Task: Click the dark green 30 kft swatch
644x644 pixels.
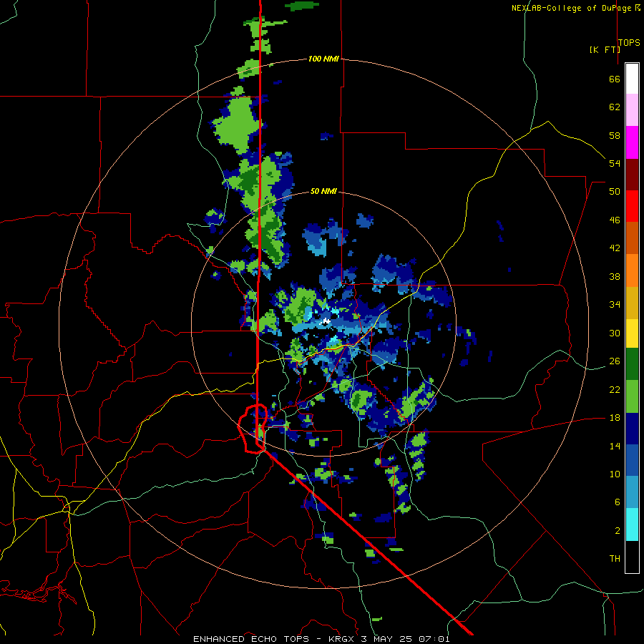Action: click(632, 364)
